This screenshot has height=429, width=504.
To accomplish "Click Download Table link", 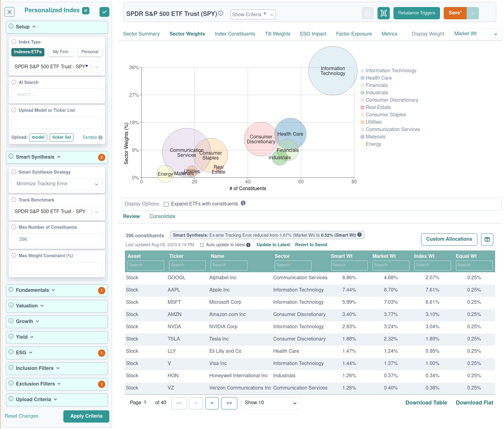I will point(426,403).
